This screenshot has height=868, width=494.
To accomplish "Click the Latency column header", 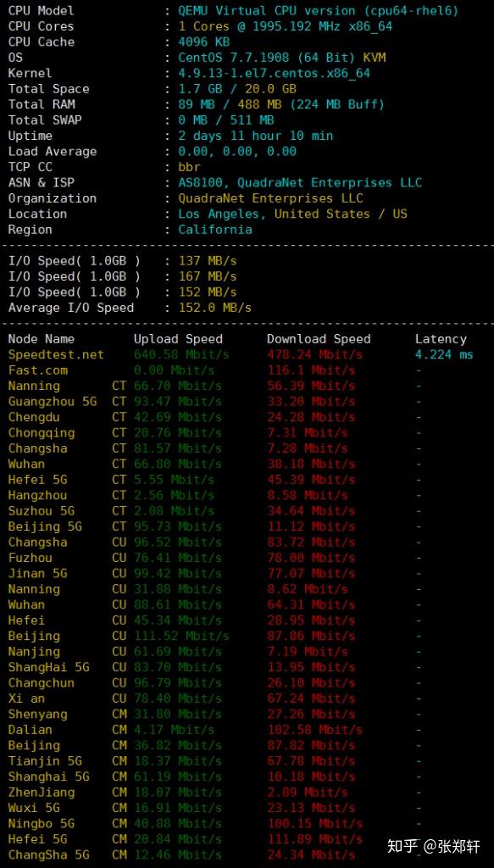I will (441, 339).
